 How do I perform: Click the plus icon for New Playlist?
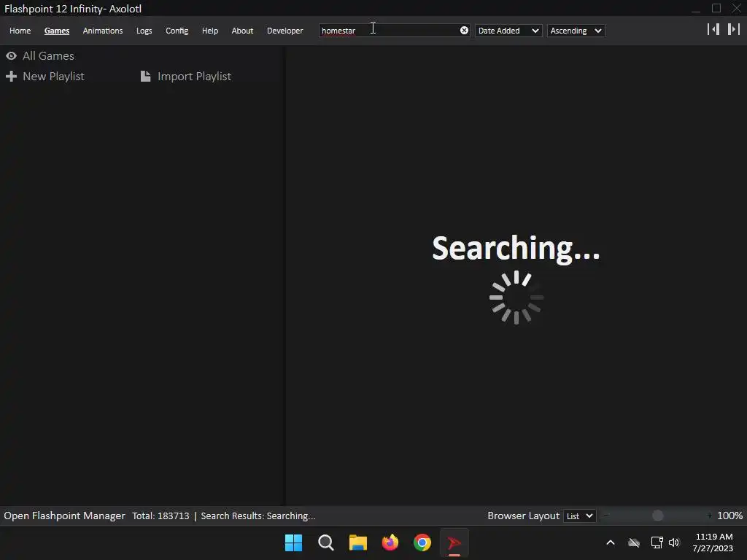[12, 76]
